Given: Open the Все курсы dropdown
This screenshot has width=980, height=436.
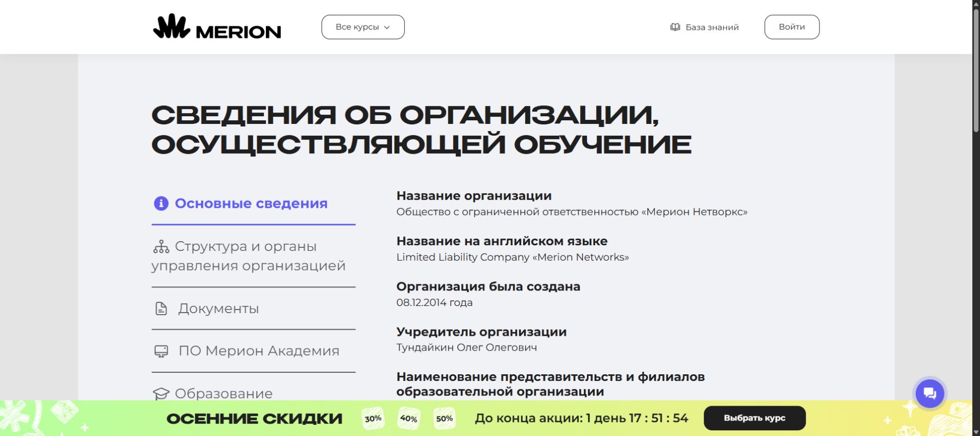Looking at the screenshot, I should point(363,27).
